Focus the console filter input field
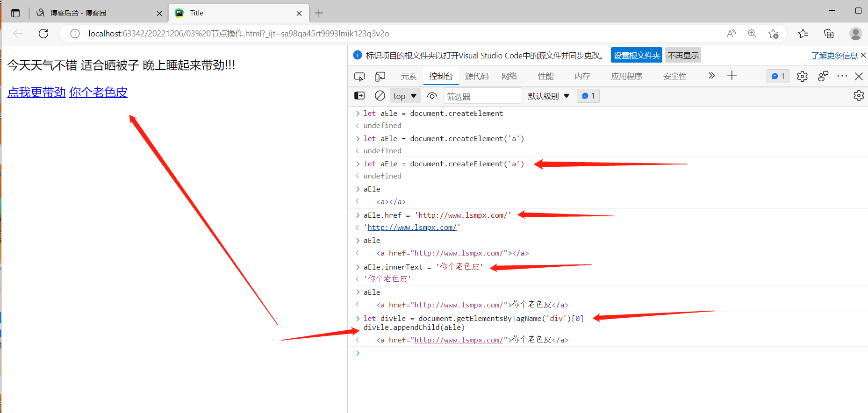Viewport: 868px width, 413px height. 483,96
